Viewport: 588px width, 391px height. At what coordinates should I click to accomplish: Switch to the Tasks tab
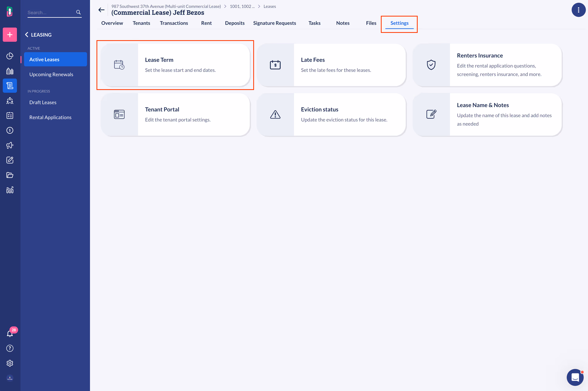click(x=314, y=23)
